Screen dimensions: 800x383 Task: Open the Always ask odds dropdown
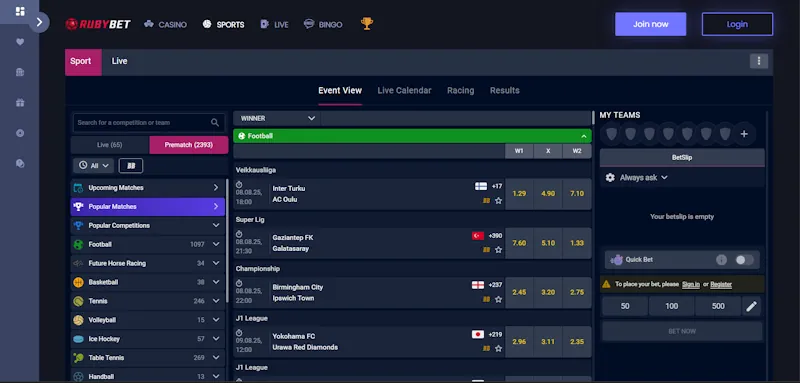click(643, 177)
